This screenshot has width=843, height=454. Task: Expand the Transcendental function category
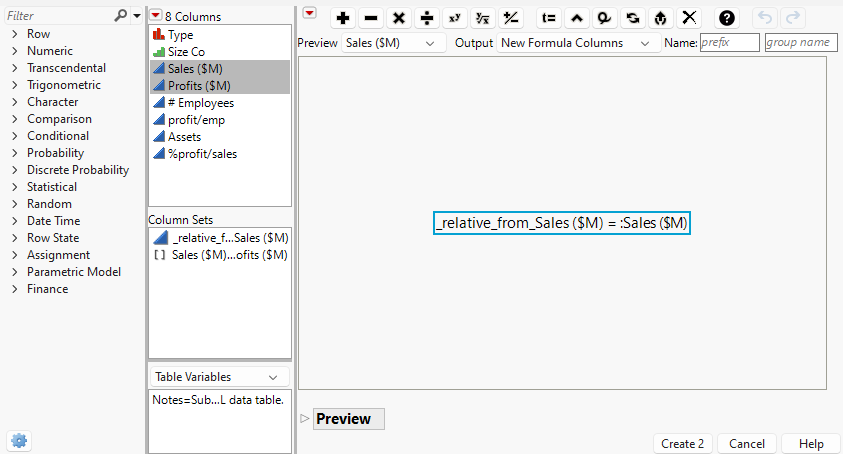15,68
